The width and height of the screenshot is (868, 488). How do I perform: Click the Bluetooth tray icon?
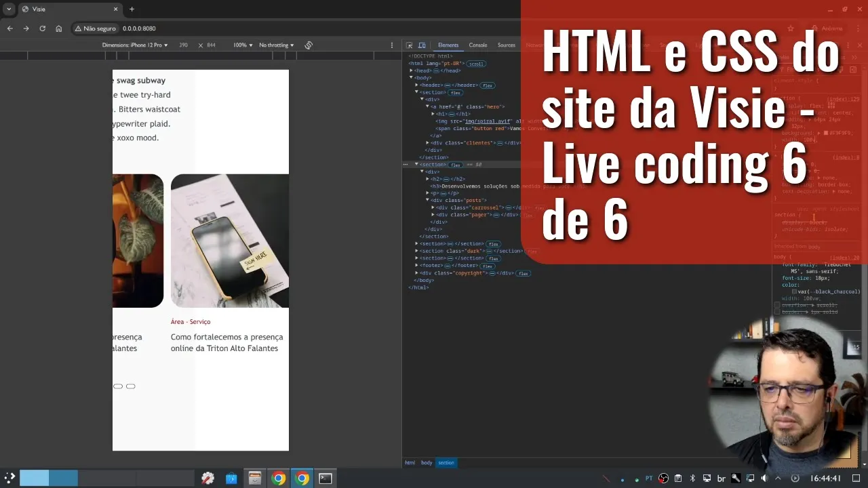692,479
